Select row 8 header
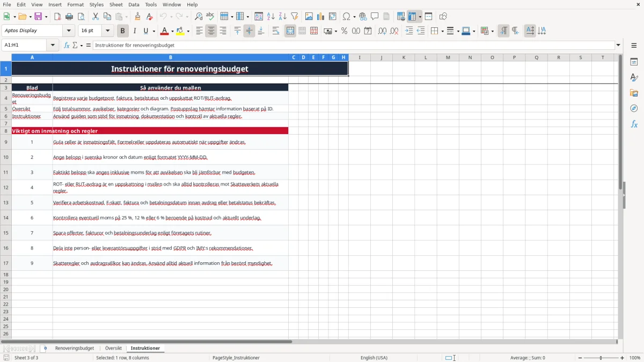This screenshot has width=644, height=362. pyautogui.click(x=6, y=131)
